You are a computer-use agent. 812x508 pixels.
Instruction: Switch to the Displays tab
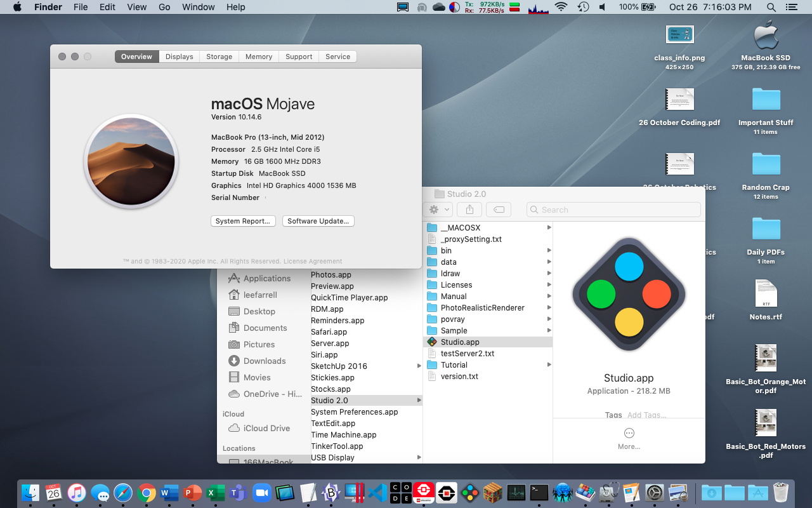click(180, 57)
